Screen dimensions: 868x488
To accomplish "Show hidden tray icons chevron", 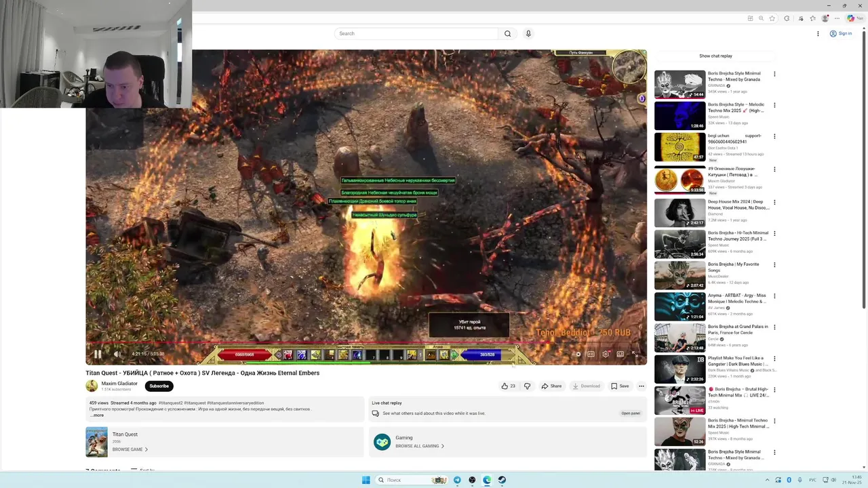I will pyautogui.click(x=767, y=480).
